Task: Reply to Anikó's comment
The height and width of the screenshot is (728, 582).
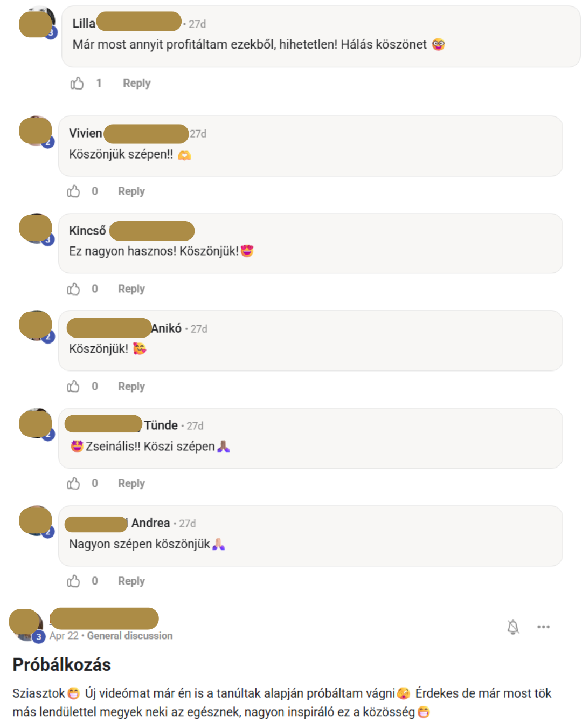Action: point(131,387)
